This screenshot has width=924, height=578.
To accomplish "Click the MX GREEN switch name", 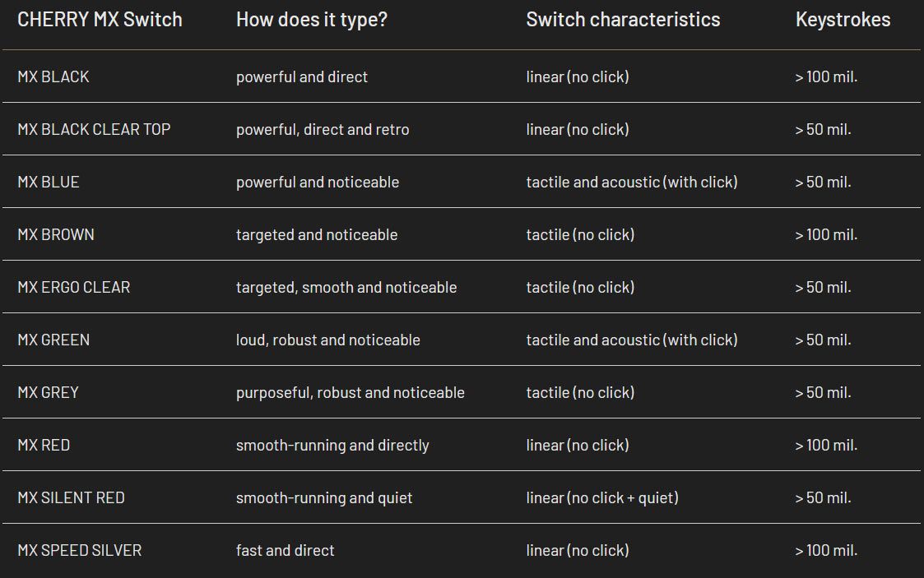I will click(x=53, y=340).
